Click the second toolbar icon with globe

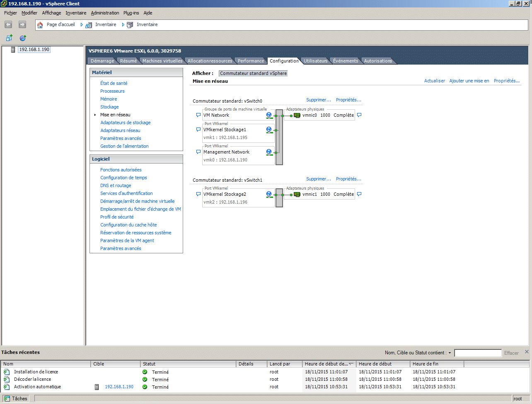coord(23,38)
